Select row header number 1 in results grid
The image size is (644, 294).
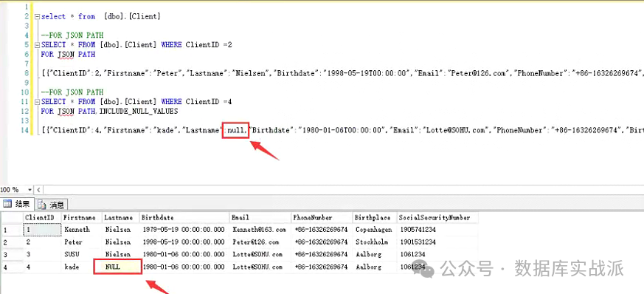[x=12, y=230]
